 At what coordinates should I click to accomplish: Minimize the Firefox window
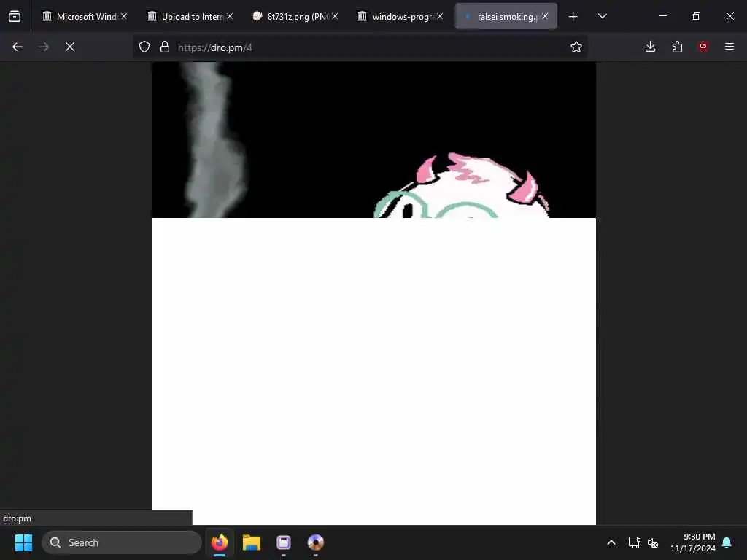pyautogui.click(x=662, y=16)
